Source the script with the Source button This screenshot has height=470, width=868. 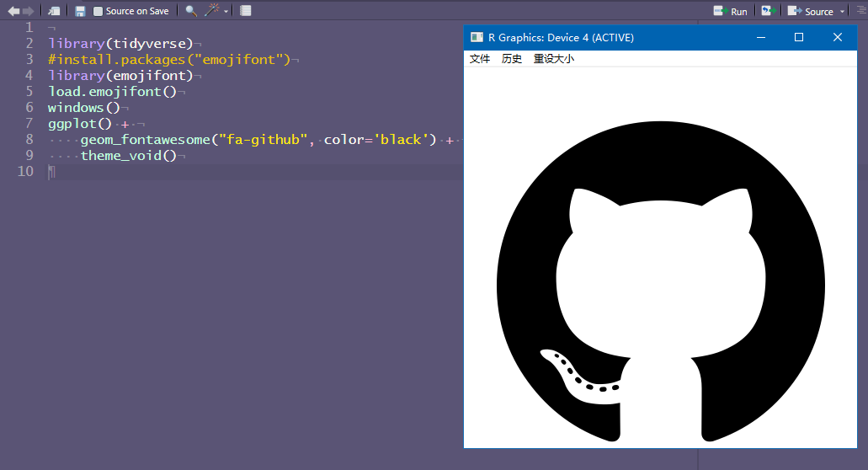point(811,11)
